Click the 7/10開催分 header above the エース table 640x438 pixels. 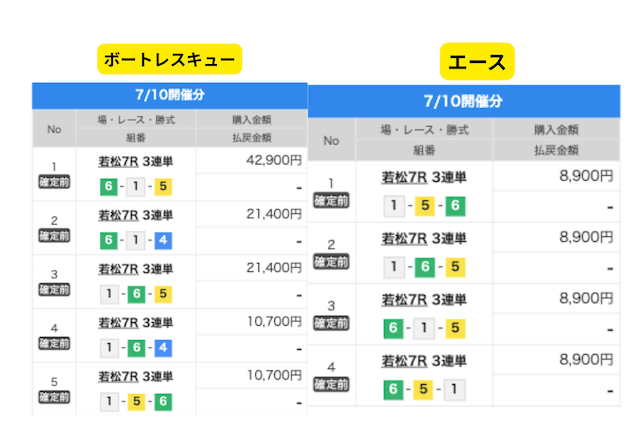pyautogui.click(x=463, y=101)
